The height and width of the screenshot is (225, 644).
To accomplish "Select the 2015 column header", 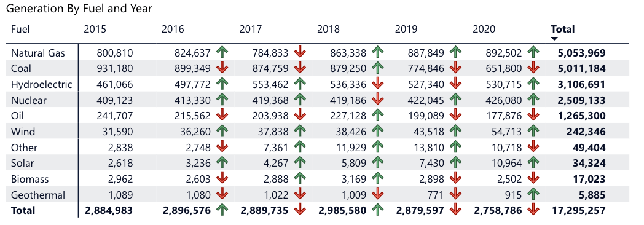I will [95, 29].
